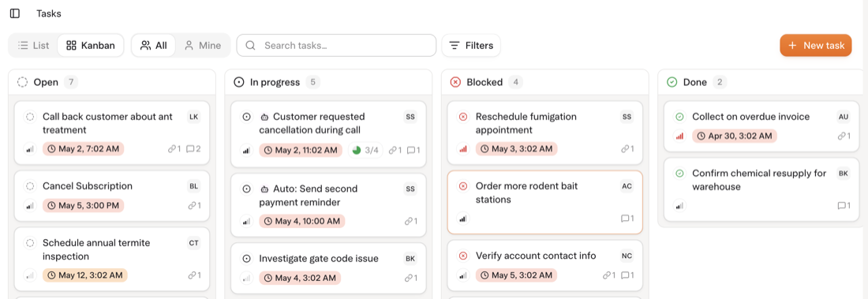868x299 pixels.
Task: Create a New task
Action: pyautogui.click(x=815, y=46)
